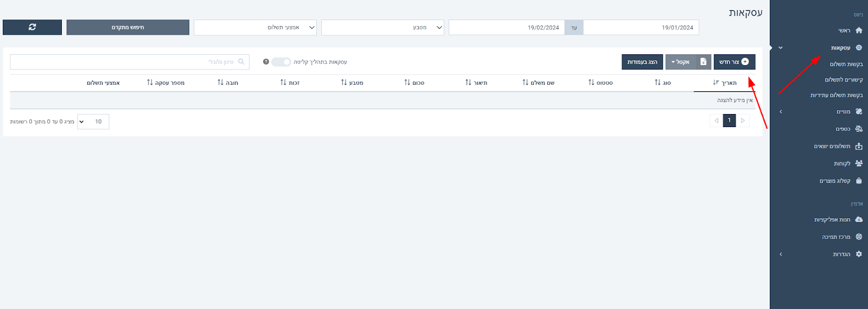Click the magnifier icon in global filter
This screenshot has width=868, height=309.
tap(241, 62)
